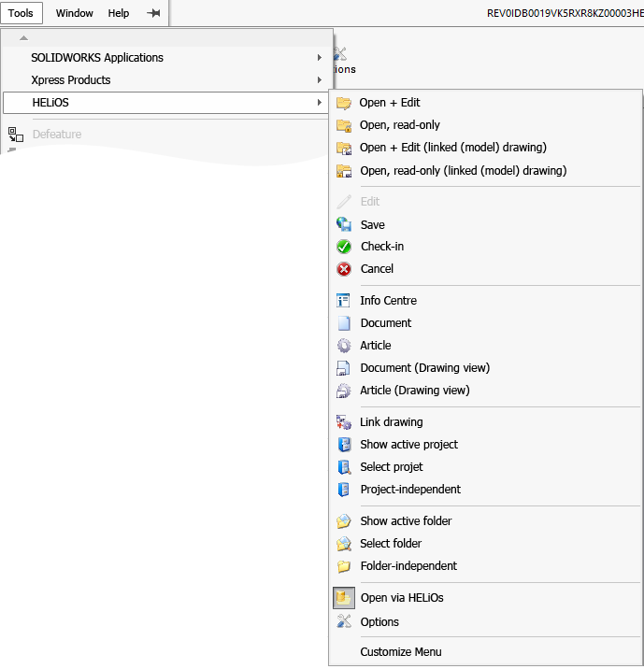Open the Info Centre icon
Viewport: 644px width, 669px height.
click(x=344, y=301)
